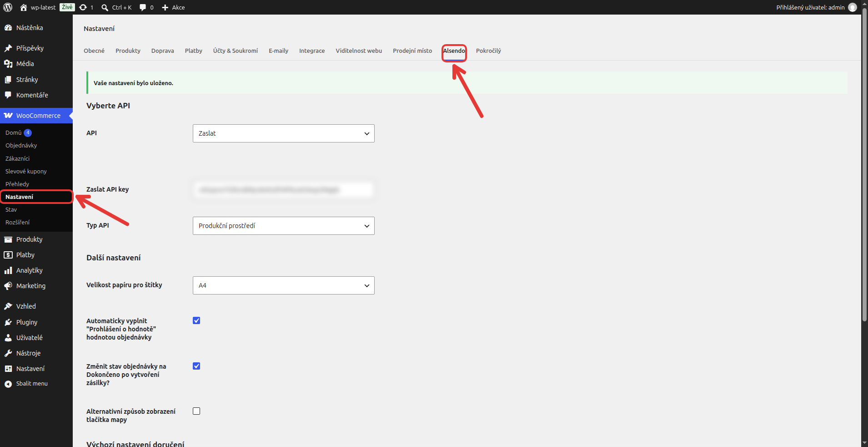Open Marketing megaphone icon
Screen dimensions: 868x447
8,286
